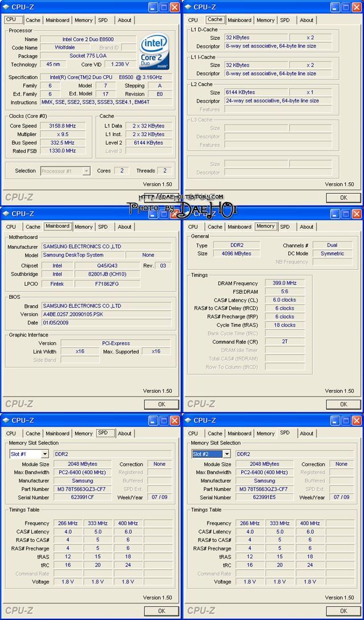Click OK in the L1 D-Cache window
Screen dimensions: 364x620
(x=344, y=198)
